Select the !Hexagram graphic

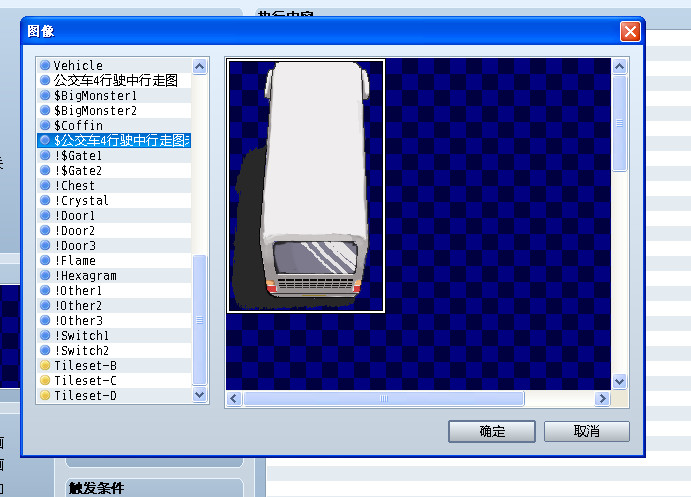tap(114, 275)
